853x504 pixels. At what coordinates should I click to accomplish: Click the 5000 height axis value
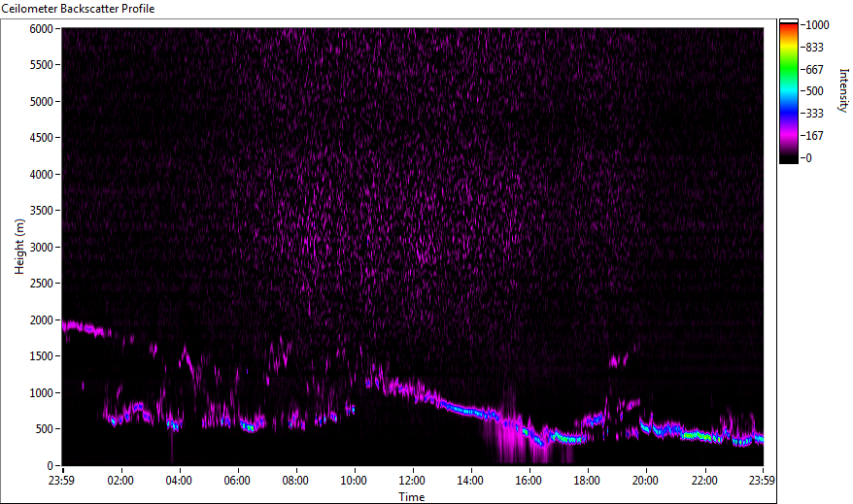click(42, 102)
